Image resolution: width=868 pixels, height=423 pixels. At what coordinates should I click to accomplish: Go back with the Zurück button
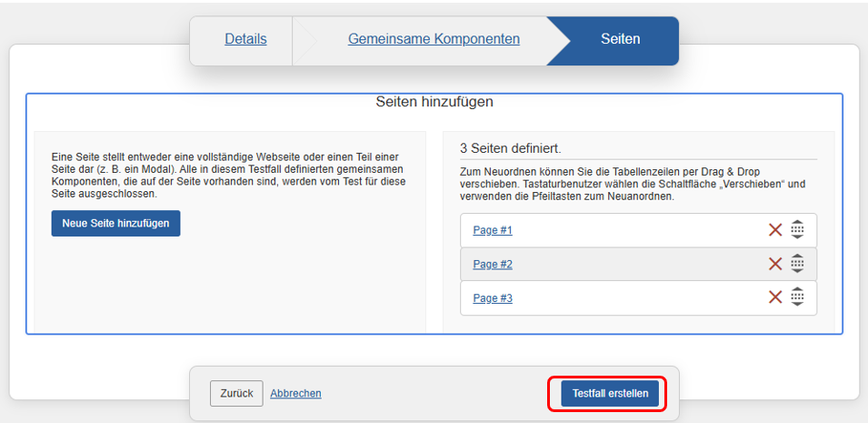[x=236, y=393]
